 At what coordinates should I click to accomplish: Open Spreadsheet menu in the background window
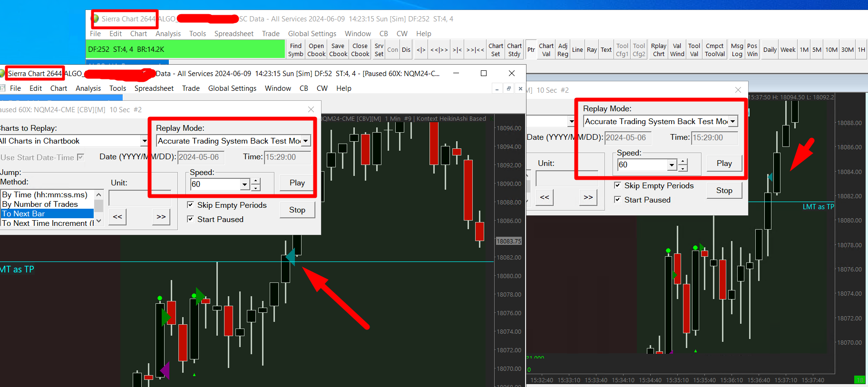point(234,34)
